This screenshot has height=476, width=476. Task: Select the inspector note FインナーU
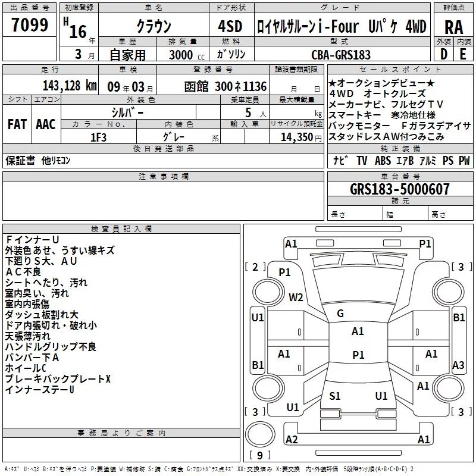tap(32, 240)
